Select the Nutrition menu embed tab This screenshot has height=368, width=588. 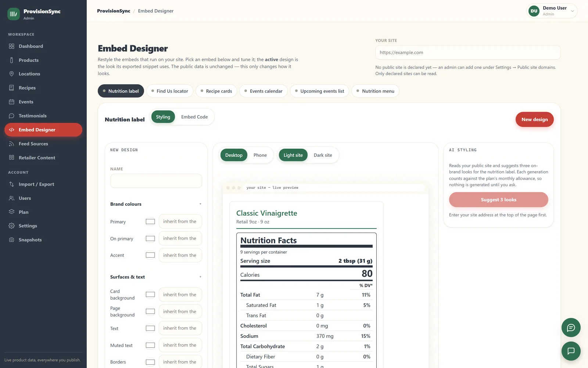pyautogui.click(x=375, y=91)
